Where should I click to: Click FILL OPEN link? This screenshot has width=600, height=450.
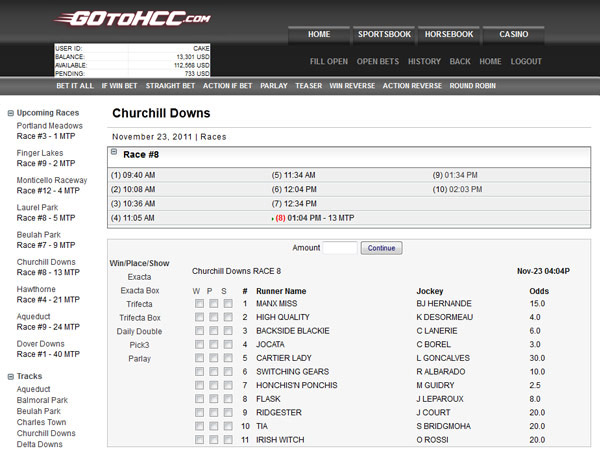point(329,62)
